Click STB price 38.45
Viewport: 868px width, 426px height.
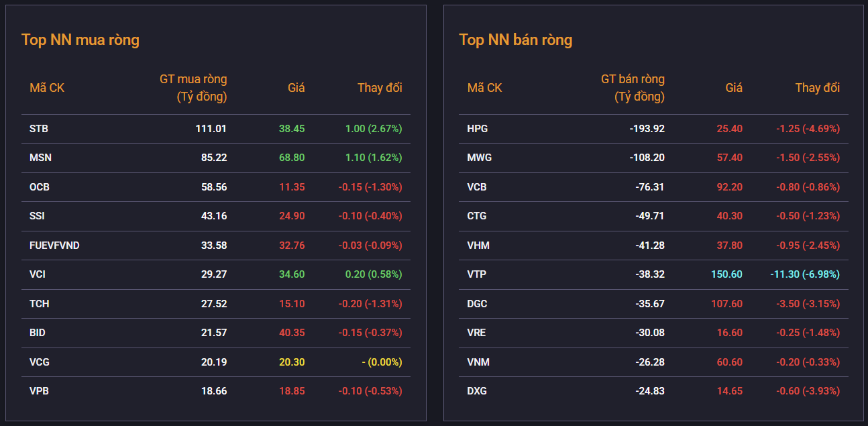click(x=292, y=128)
